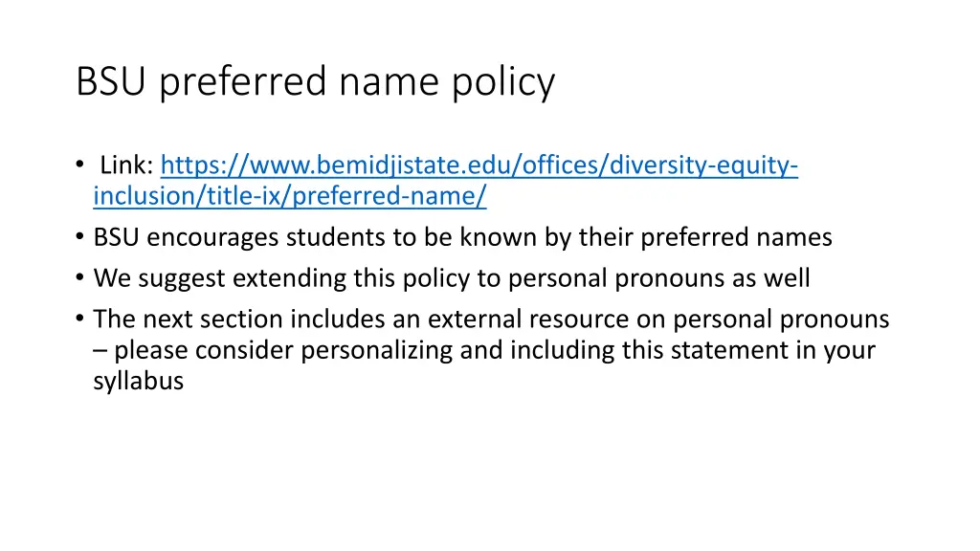Click the "We suggest extending this policy" bullet
The height and width of the screenshot is (551, 980).
tap(451, 278)
